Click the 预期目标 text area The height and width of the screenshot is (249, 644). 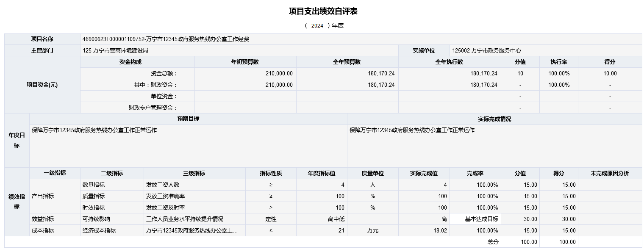(x=188, y=145)
